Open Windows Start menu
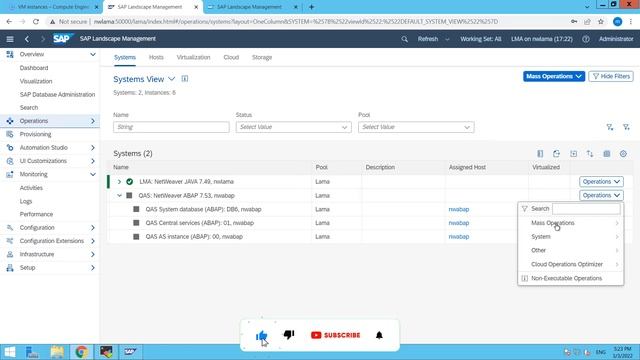 [9, 351]
